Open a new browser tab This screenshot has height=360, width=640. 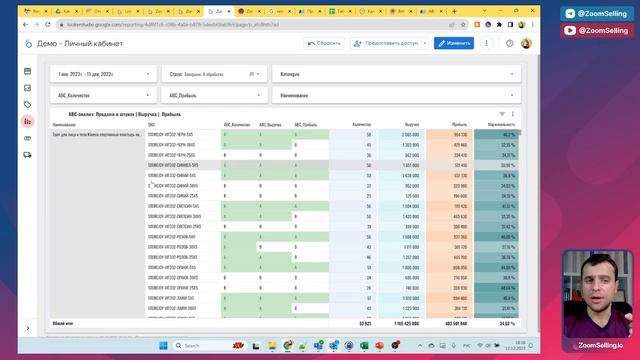pyautogui.click(x=454, y=11)
